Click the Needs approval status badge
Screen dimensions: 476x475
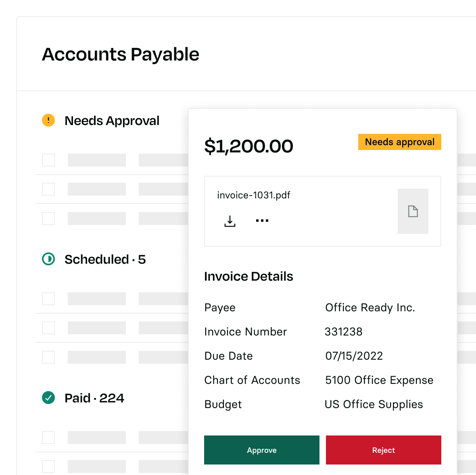[x=399, y=142]
